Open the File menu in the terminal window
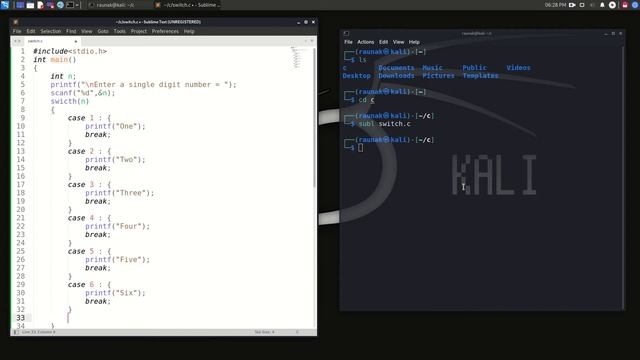640x360 pixels. tap(348, 42)
